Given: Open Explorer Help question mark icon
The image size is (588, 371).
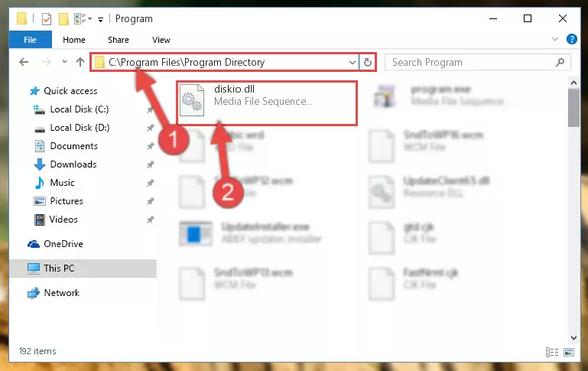Looking at the screenshot, I should [x=571, y=39].
